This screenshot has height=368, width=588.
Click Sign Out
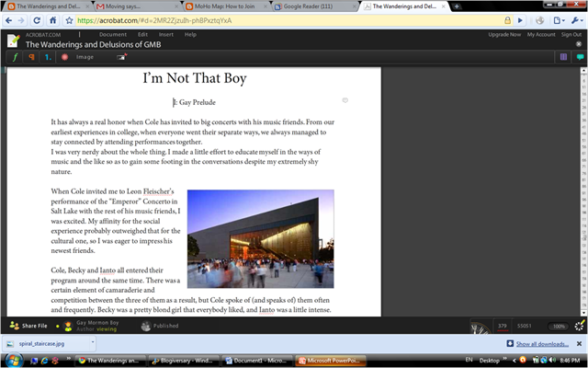571,34
